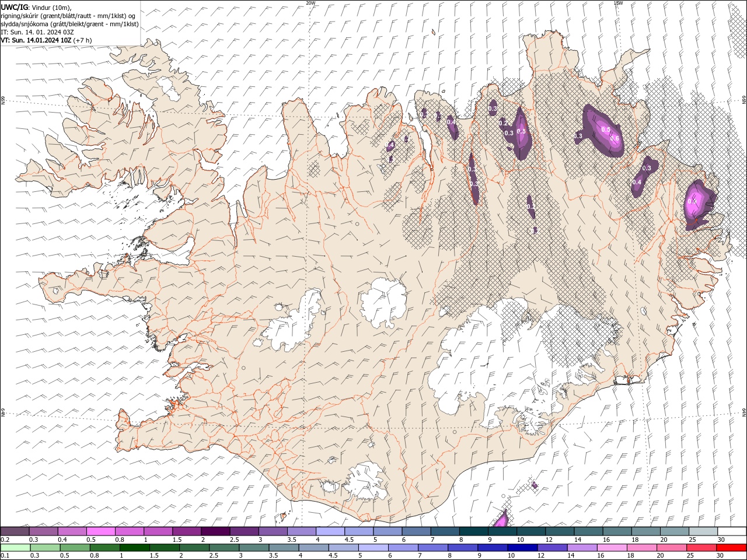
Task: Click the bright pink 0.5 swatch in upper legend
Action: pyautogui.click(x=100, y=531)
